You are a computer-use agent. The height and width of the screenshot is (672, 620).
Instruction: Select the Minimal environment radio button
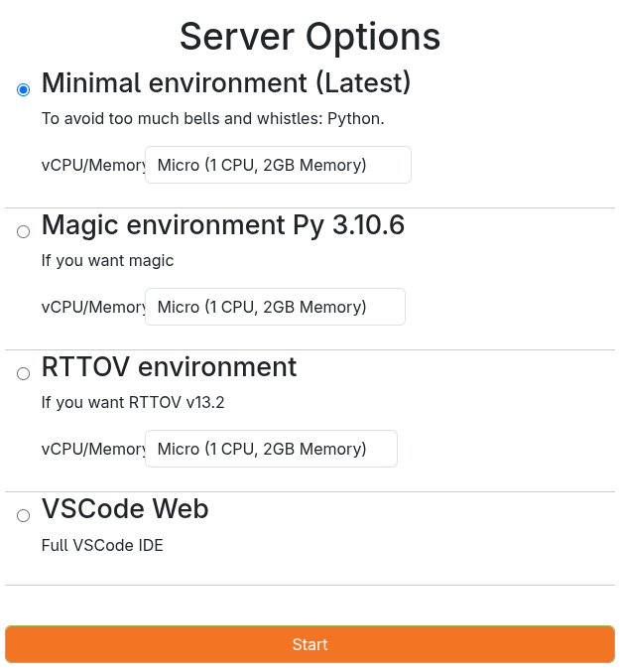(x=24, y=90)
